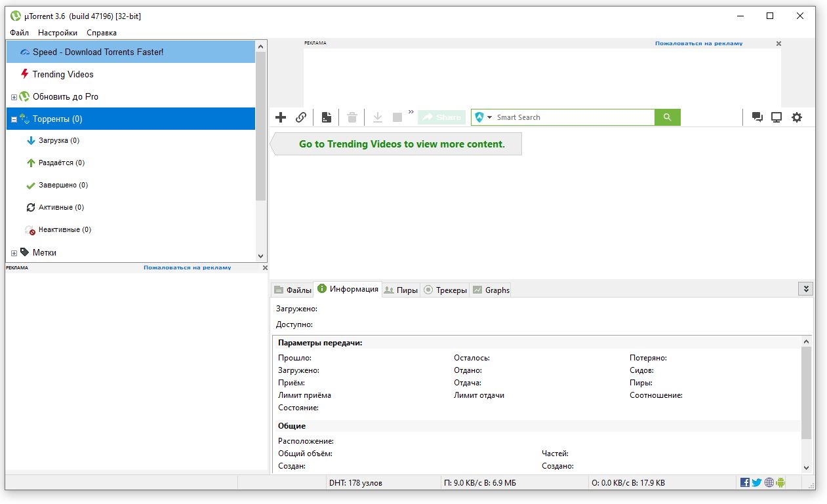Click the Facebook icon in status bar

[745, 482]
